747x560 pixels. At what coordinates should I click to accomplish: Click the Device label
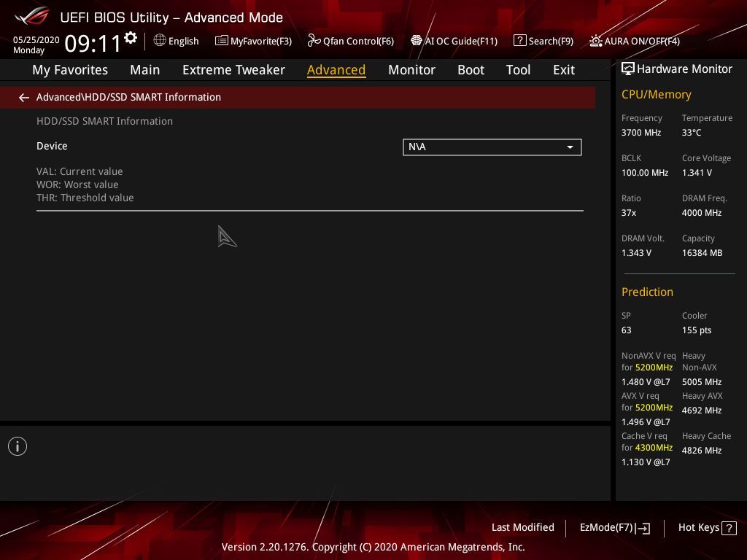click(x=52, y=146)
